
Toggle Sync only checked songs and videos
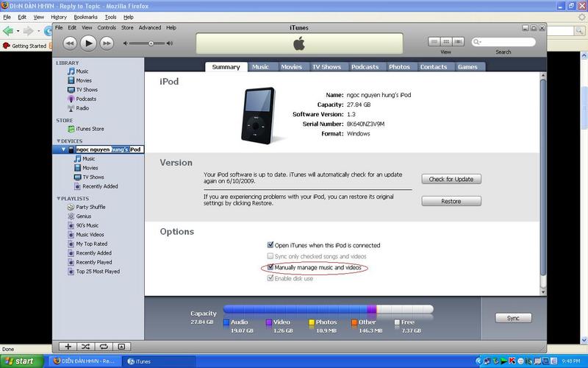pyautogui.click(x=270, y=256)
